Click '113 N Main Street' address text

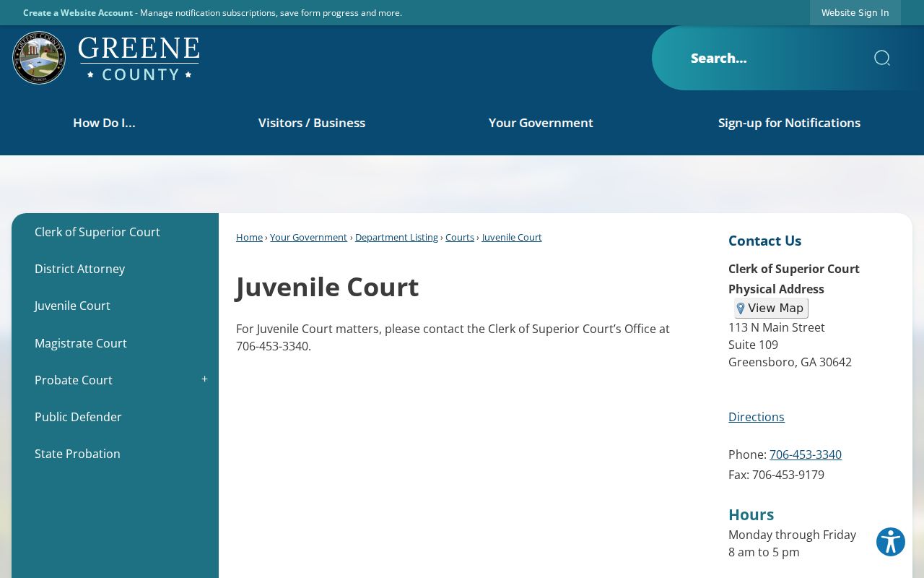(777, 327)
